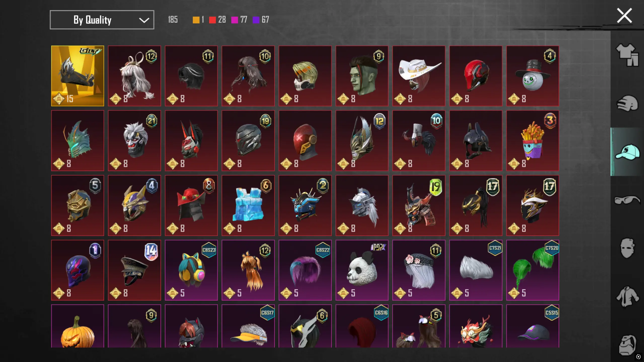The width and height of the screenshot is (644, 362).
Task: Pick the french fries headgear item
Action: (x=533, y=140)
